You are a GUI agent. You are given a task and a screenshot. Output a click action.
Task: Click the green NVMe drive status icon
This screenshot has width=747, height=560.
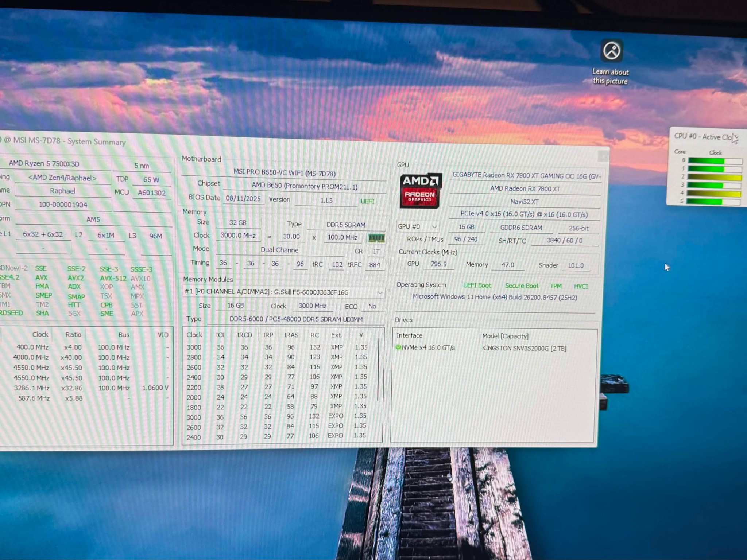[x=398, y=347]
